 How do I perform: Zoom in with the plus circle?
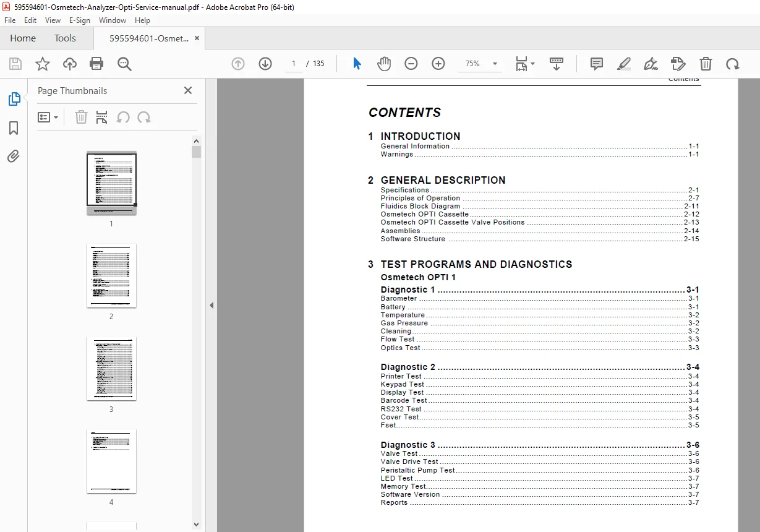click(x=438, y=64)
